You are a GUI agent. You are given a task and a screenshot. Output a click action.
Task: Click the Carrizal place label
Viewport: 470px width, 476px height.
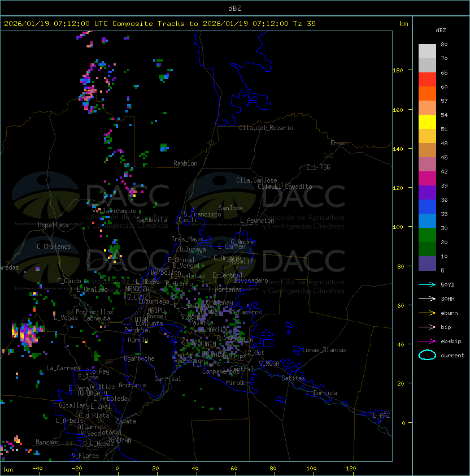(168, 379)
